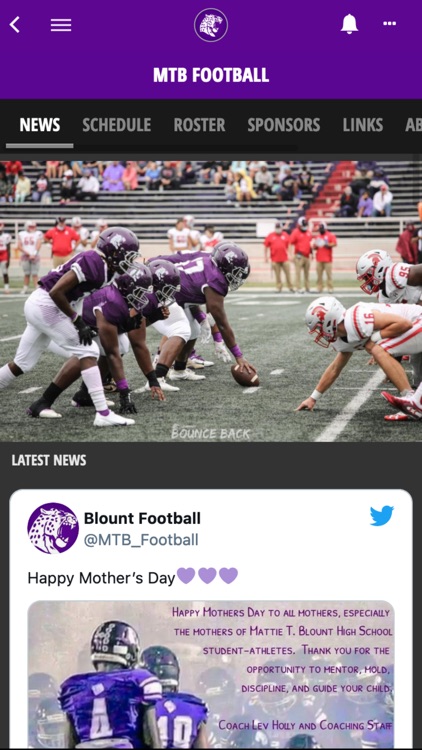The image size is (422, 750).
Task: Open the Blount Football account name
Action: (x=142, y=518)
